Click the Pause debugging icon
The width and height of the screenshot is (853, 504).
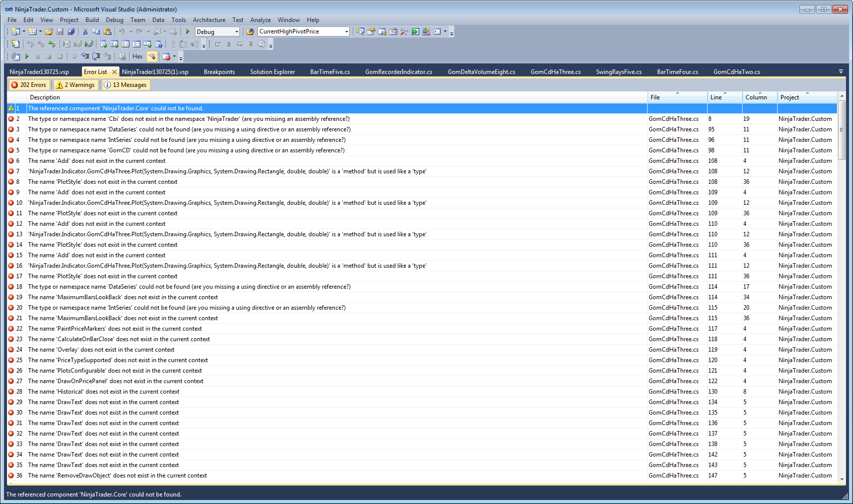38,56
